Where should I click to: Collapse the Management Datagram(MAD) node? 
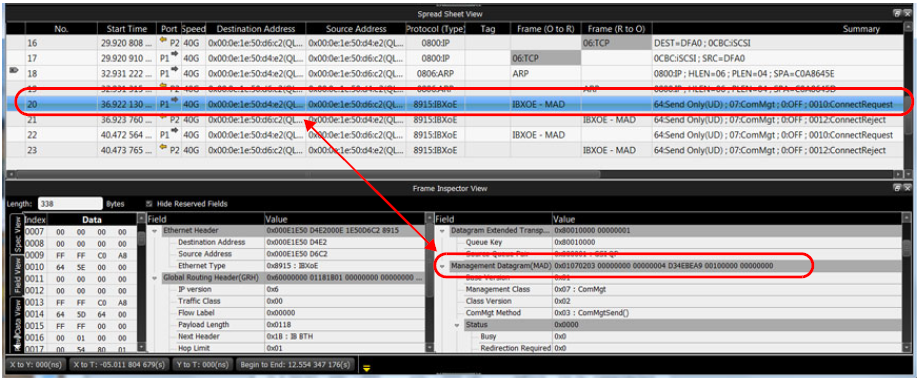pos(443,265)
